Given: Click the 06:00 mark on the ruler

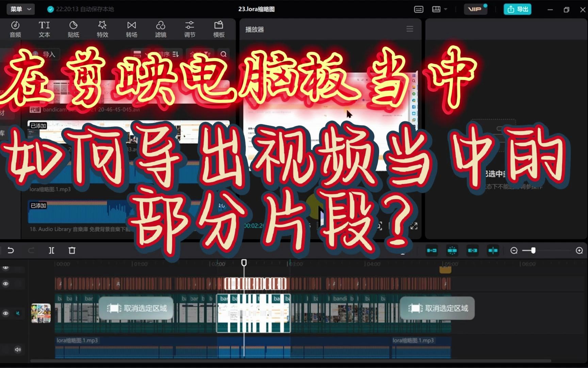Looking at the screenshot, I should [528, 264].
